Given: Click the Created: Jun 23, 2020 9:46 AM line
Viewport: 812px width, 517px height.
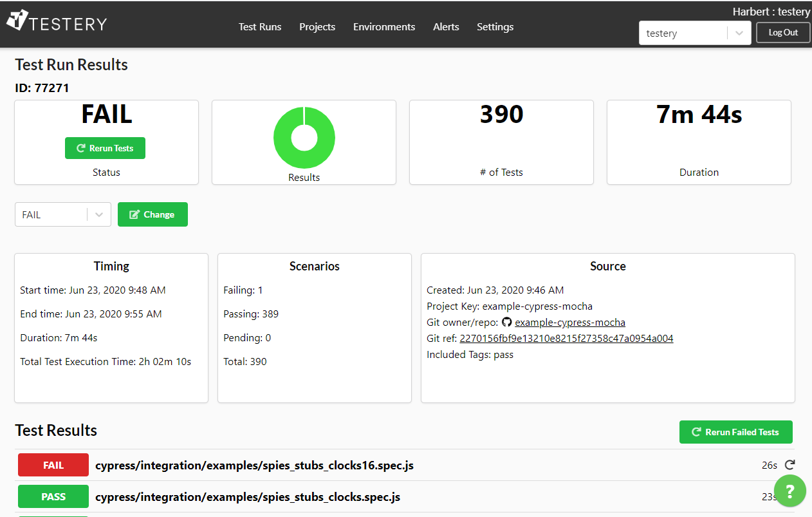Looking at the screenshot, I should [x=495, y=290].
